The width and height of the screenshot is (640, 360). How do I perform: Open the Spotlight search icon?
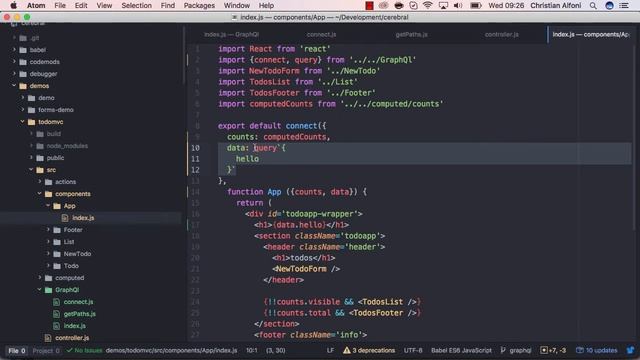(593, 5)
